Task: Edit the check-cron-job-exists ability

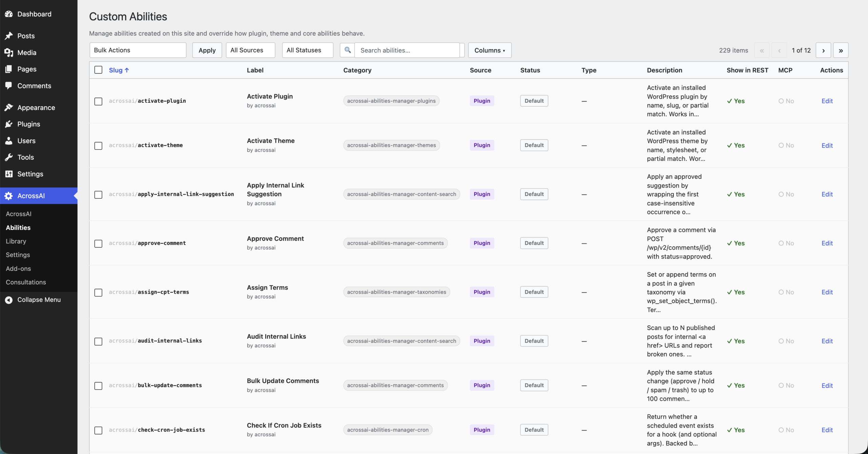Action: [x=827, y=430]
